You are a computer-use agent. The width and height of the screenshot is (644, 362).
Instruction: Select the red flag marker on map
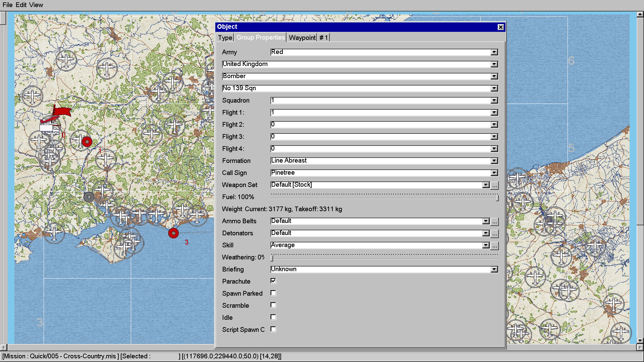click(x=62, y=111)
